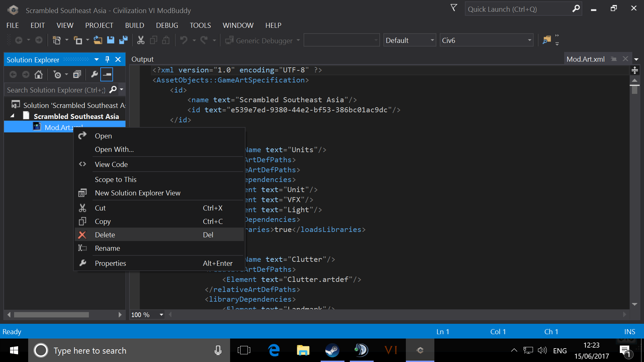Click the notifications filter flag icon
This screenshot has width=644, height=362.
(453, 8)
